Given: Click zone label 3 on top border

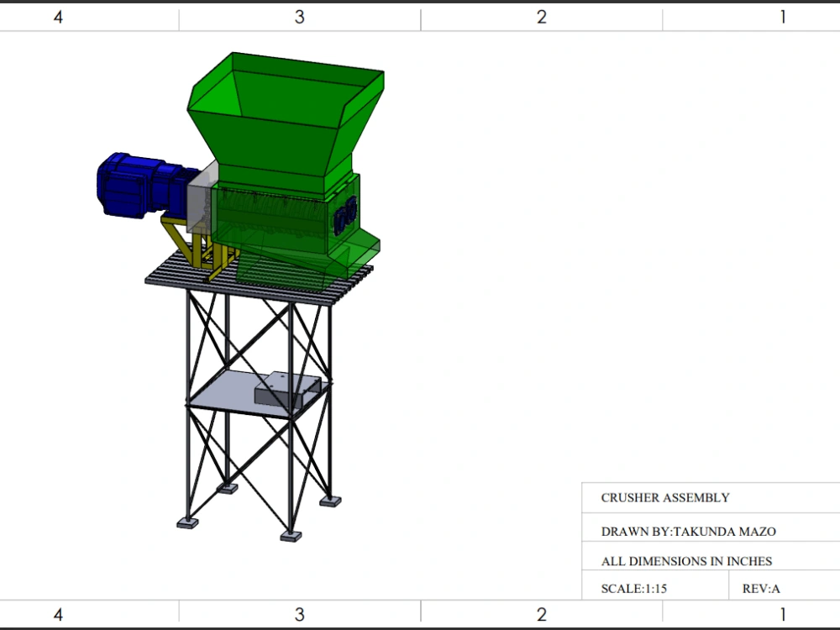Looking at the screenshot, I should [x=299, y=14].
